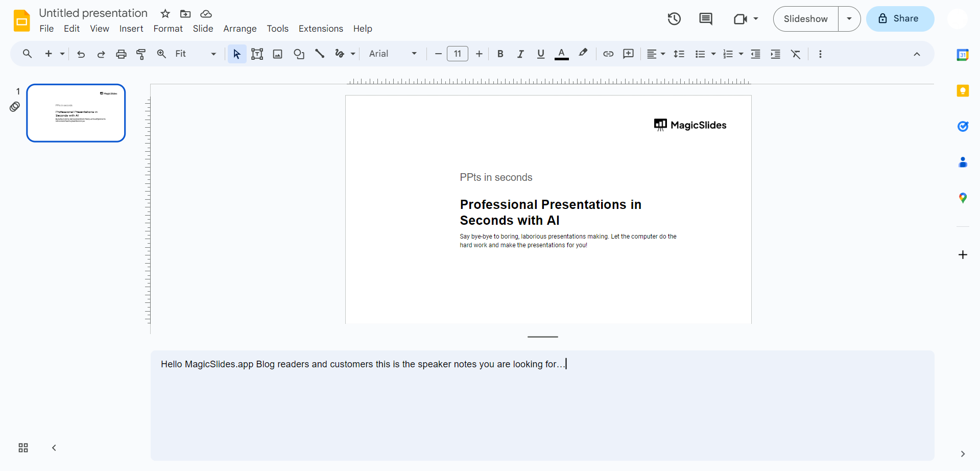Open the View menu
Image resolution: width=980 pixels, height=471 pixels.
100,29
